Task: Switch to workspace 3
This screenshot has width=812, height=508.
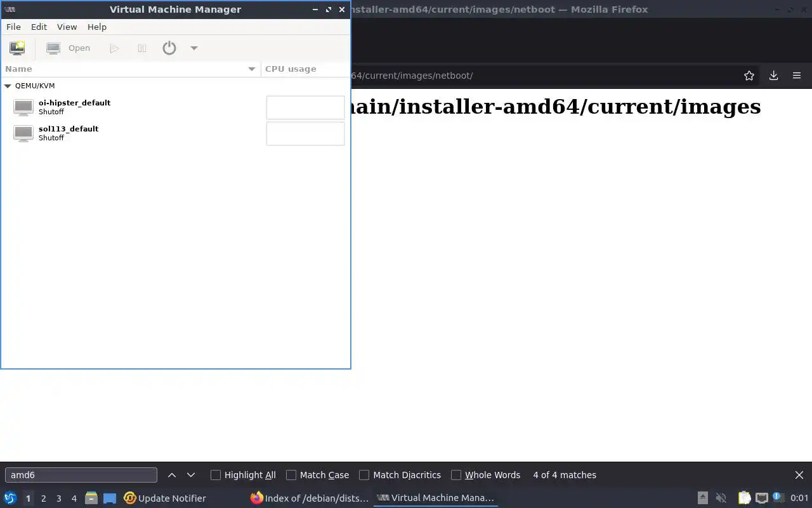Action: [58, 498]
